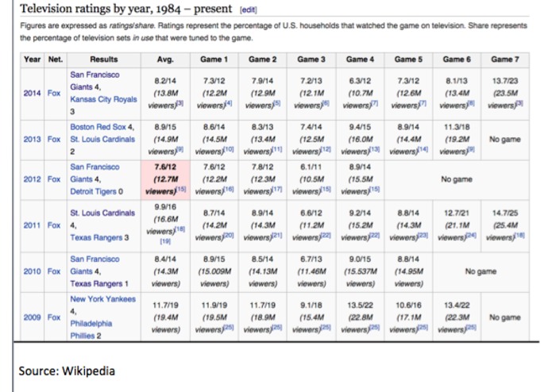
Task: Open St. Louis Cardinals link in 2013 row
Action: [102, 139]
